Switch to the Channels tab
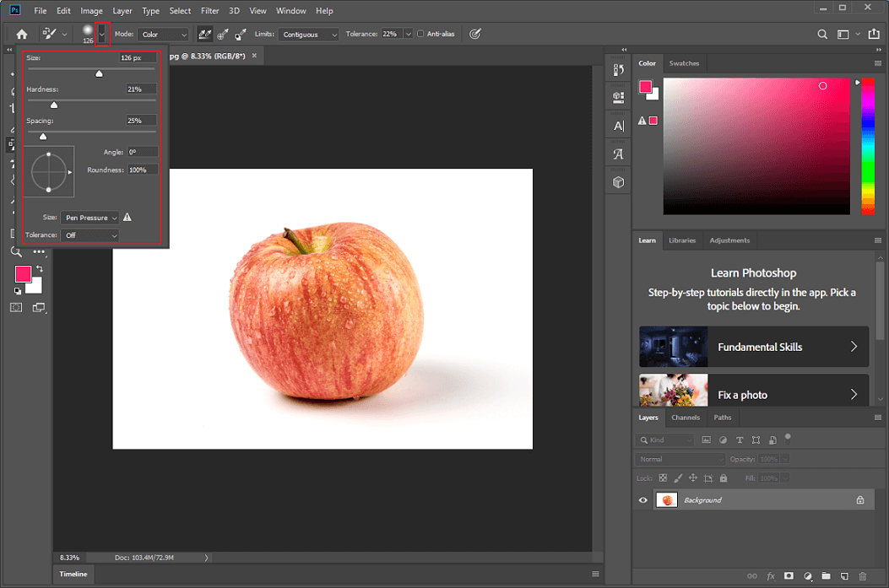The height and width of the screenshot is (588, 889). click(x=686, y=418)
